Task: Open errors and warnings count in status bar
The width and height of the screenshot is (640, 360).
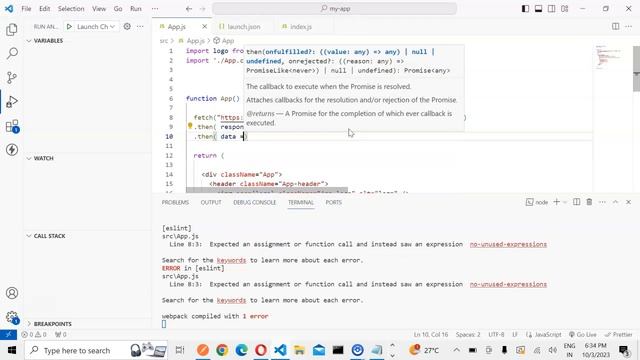Action: [x=34, y=334]
